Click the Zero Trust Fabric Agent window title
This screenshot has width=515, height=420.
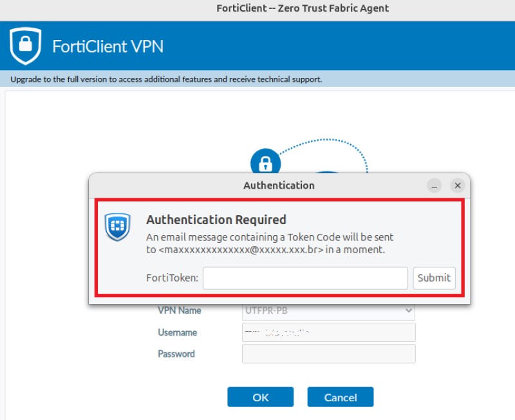(303, 8)
